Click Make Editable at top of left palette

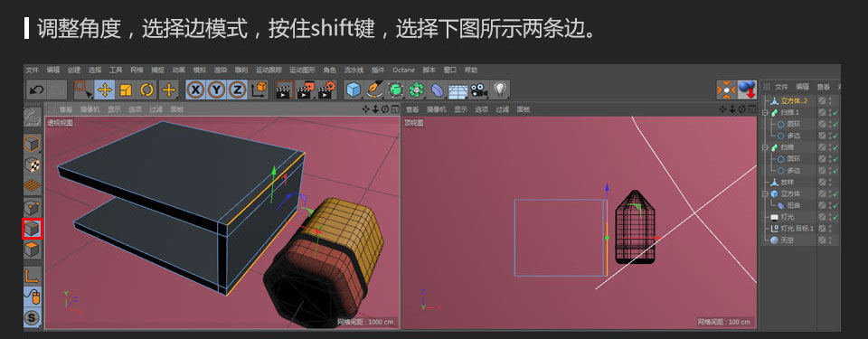33,118
